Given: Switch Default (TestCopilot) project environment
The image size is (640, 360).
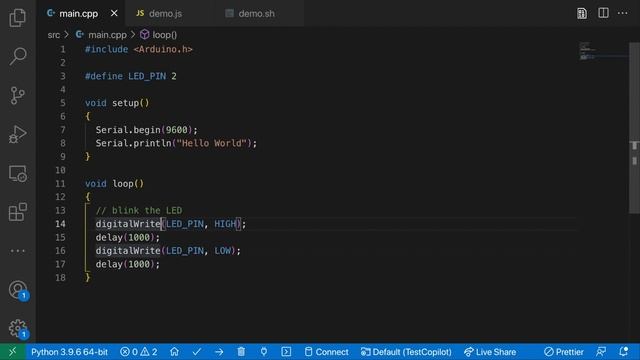Looking at the screenshot, I should (406, 351).
